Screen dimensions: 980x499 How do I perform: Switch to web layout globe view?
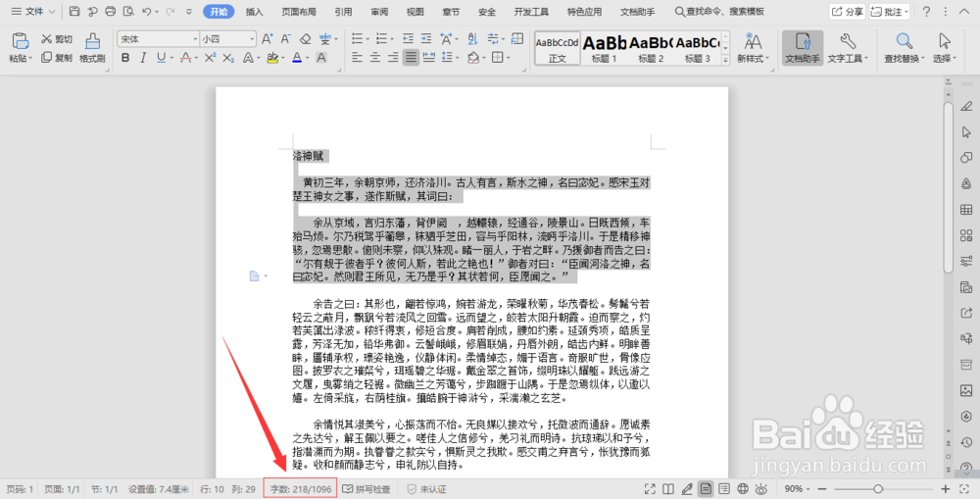point(743,489)
